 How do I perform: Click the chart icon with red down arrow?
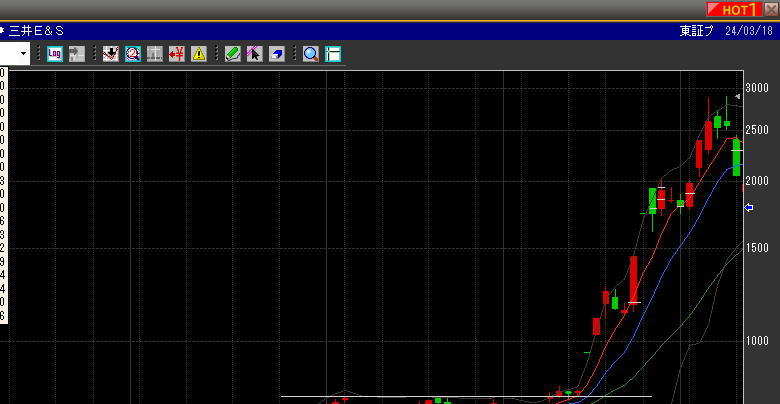pos(112,53)
